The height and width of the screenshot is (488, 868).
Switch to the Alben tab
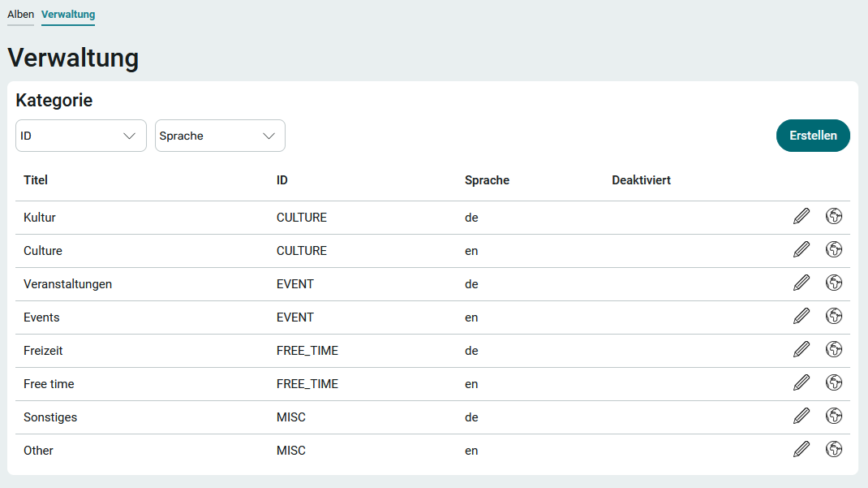(21, 15)
